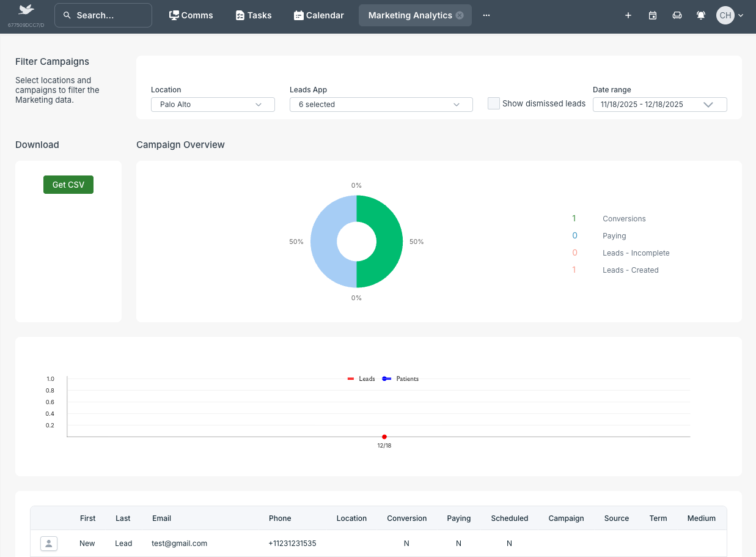Click the light blue donut segment
Screen dimensions: 756x557
(x=324, y=242)
